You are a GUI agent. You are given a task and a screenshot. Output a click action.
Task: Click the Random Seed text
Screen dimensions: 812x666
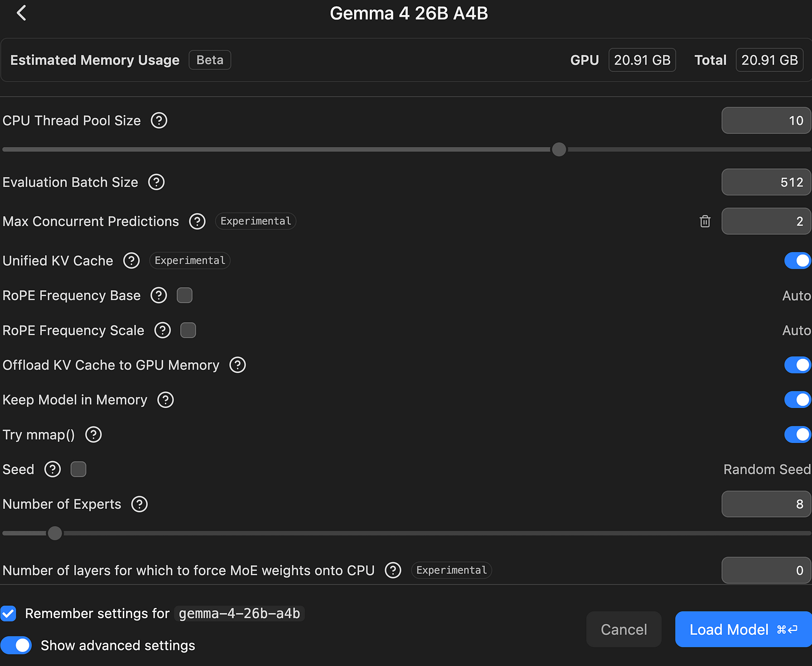(767, 469)
